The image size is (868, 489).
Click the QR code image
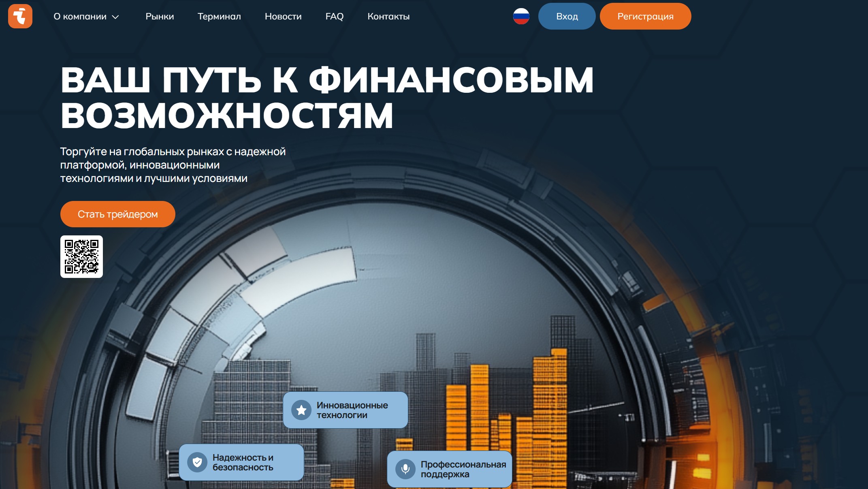pos(81,256)
